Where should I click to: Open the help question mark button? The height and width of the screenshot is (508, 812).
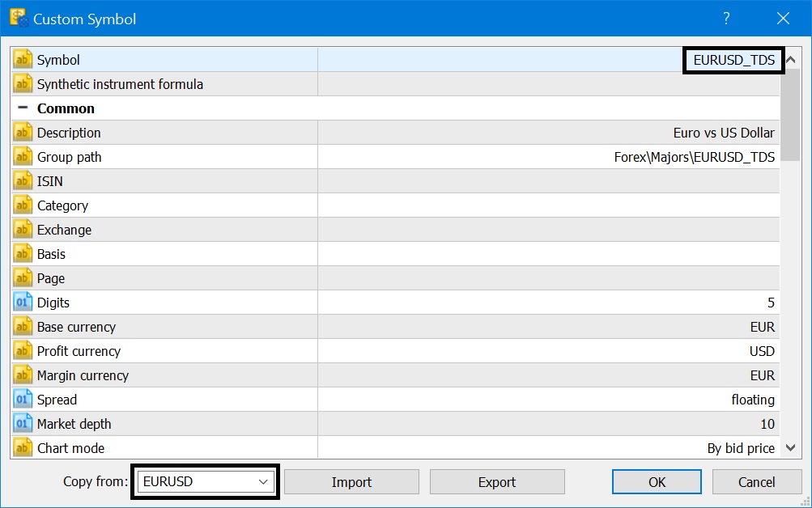(x=726, y=19)
